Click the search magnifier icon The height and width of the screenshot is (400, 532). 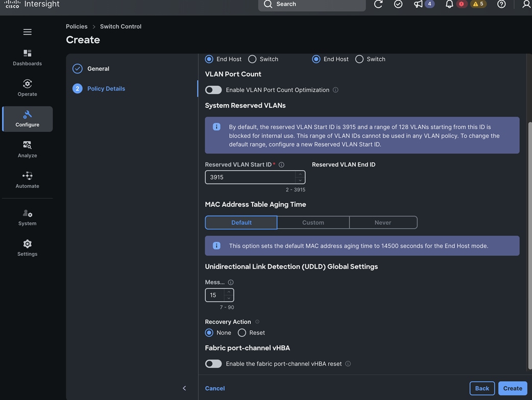pos(268,4)
